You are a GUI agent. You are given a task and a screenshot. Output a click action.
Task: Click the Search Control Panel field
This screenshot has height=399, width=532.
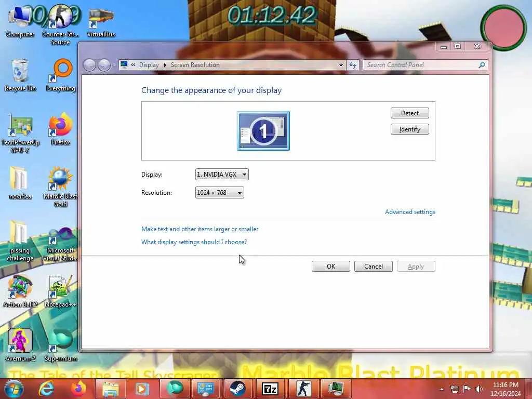point(421,65)
